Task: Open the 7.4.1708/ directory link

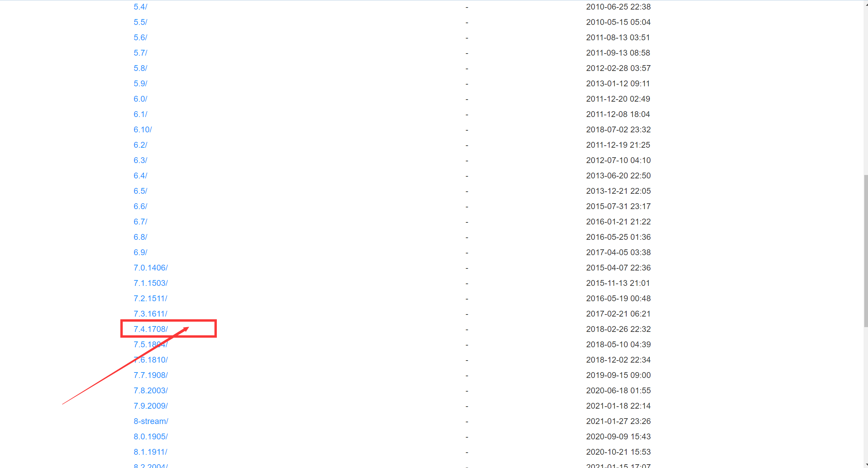Action: [150, 329]
